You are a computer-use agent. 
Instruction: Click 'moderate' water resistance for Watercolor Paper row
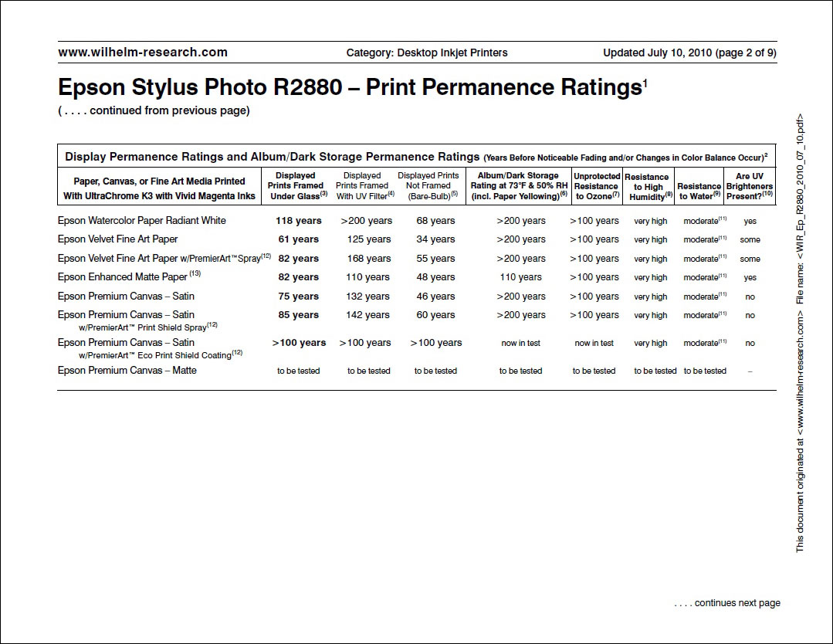[705, 221]
